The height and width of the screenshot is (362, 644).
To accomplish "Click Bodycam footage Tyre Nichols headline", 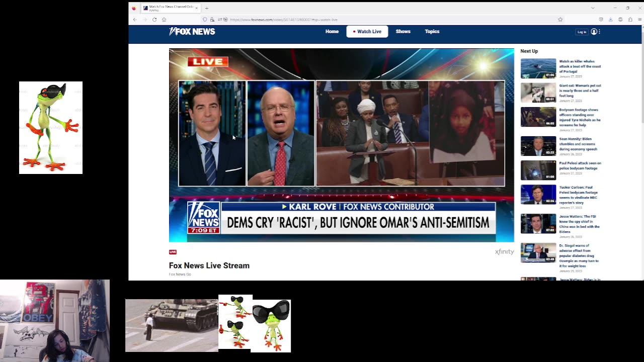I will coord(580,117).
